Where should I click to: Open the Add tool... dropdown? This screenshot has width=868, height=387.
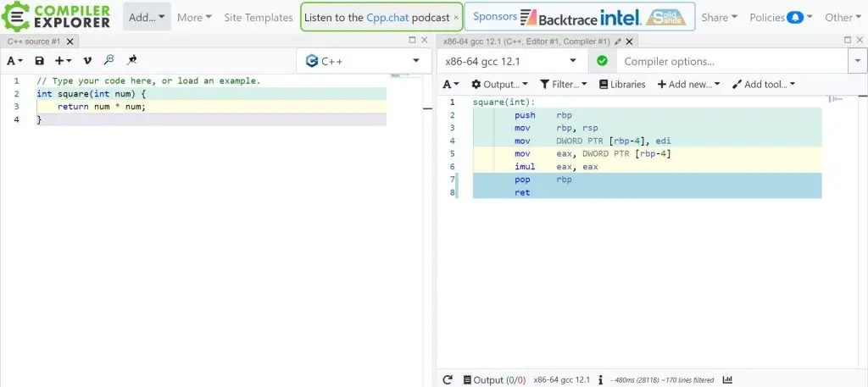coord(764,84)
